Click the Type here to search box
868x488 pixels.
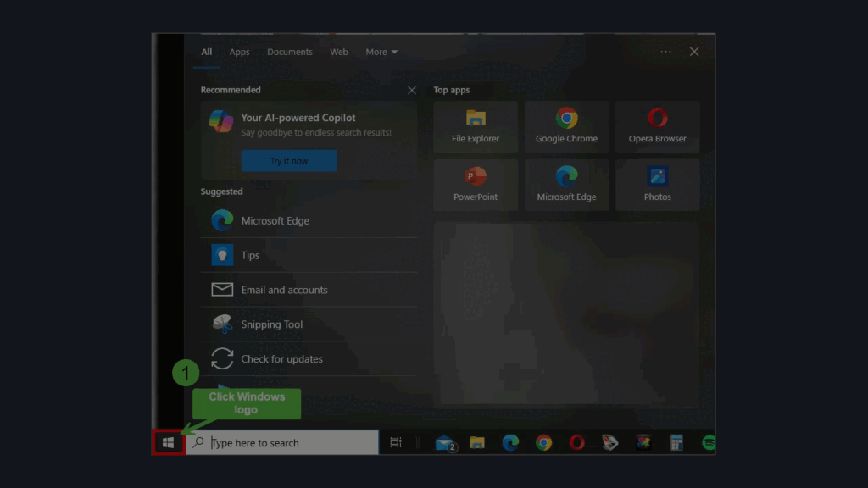(282, 442)
